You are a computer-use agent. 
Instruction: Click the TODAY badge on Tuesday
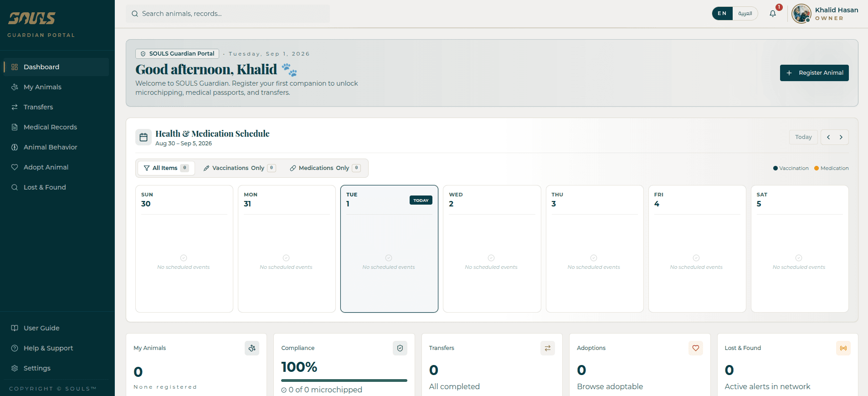(421, 201)
